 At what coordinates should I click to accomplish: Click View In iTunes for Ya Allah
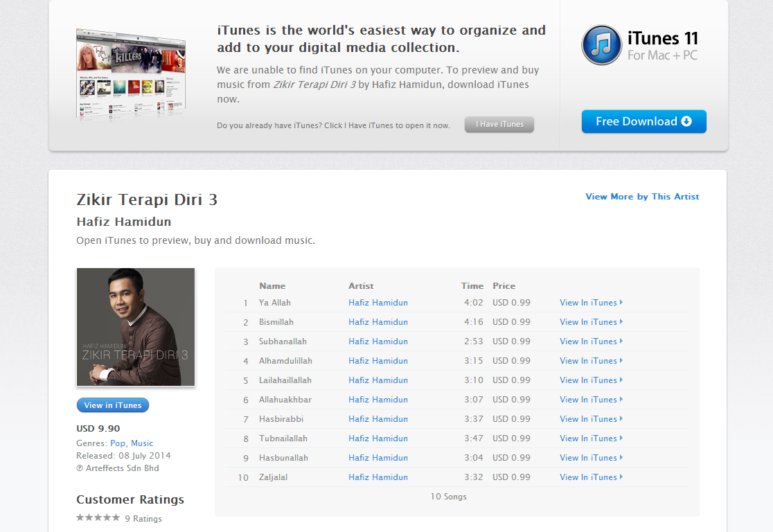tap(591, 302)
